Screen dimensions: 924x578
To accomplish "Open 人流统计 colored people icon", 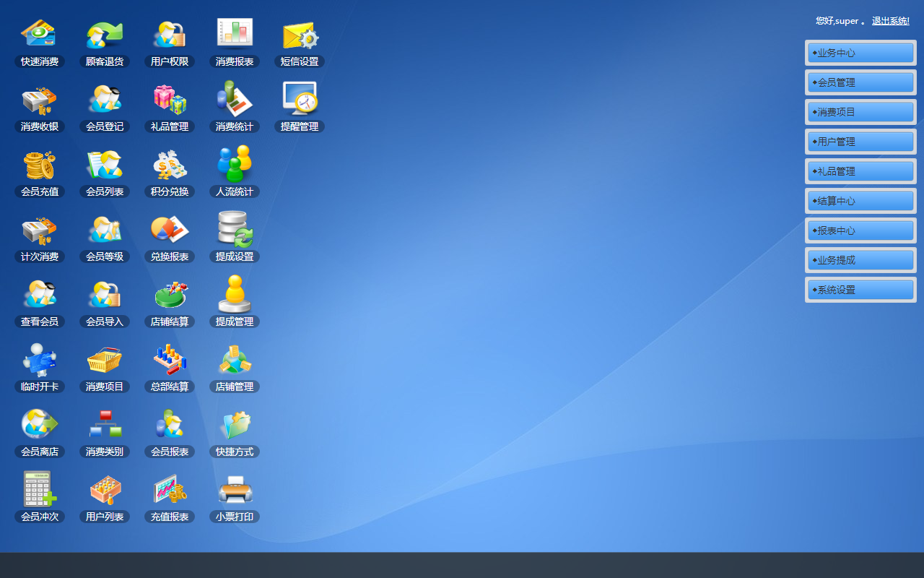I will [x=235, y=164].
